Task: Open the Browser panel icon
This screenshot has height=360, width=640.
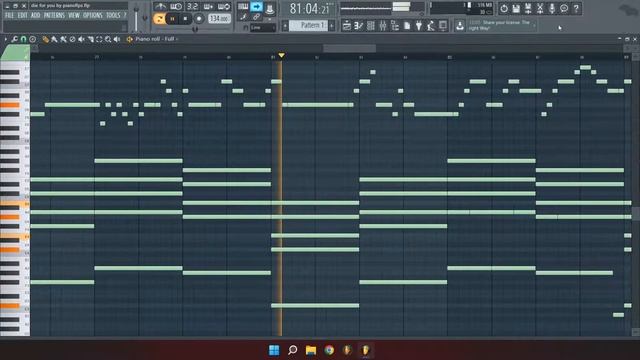Action: [395, 26]
